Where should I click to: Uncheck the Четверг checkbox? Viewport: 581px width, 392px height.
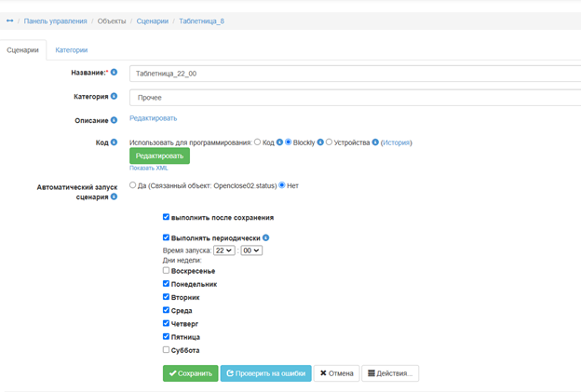[x=166, y=323]
